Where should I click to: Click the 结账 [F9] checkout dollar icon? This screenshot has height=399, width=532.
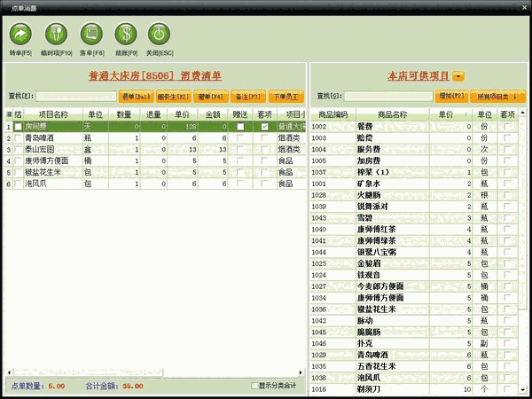click(125, 34)
